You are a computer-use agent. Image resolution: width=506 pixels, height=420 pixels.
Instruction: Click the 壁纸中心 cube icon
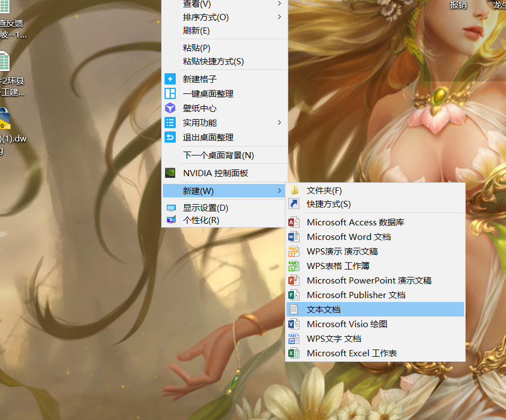tap(170, 108)
